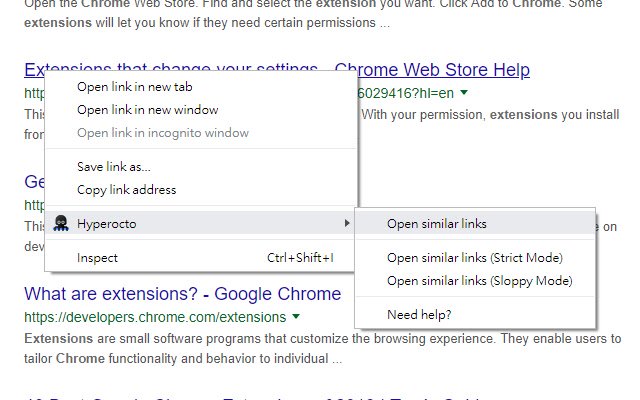Open What are extensions? - Google Chrome link
640x400 pixels.
pyautogui.click(x=182, y=294)
